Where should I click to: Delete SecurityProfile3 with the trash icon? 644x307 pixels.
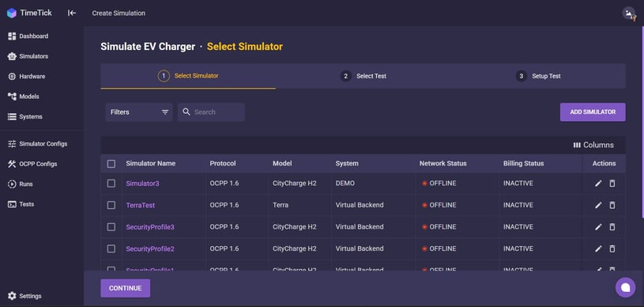tap(612, 227)
